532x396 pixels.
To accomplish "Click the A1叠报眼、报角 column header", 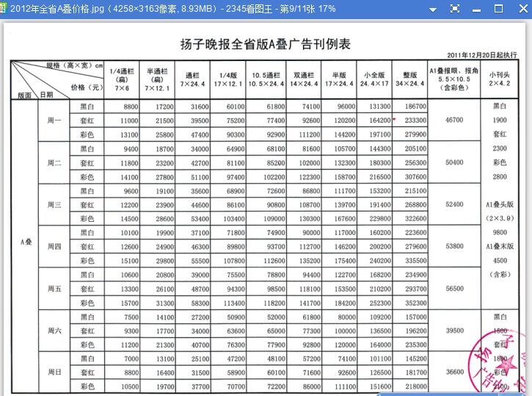I will click(454, 79).
